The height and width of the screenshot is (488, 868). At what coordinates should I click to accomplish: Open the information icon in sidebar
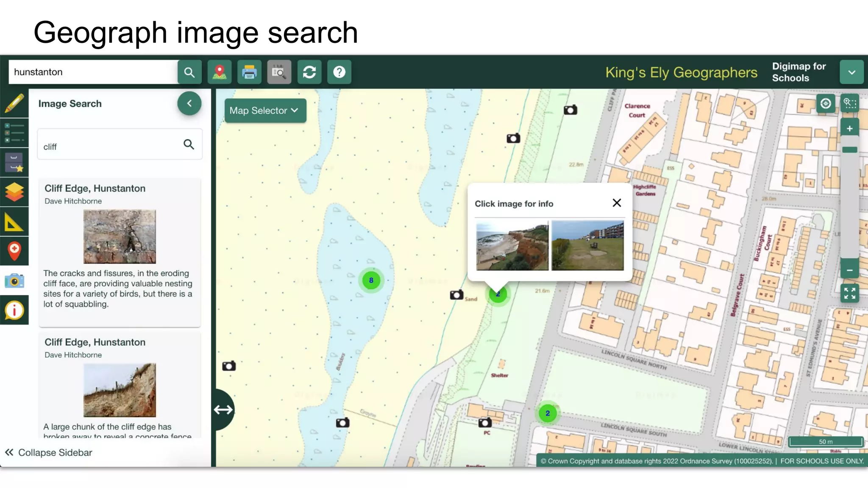(x=14, y=310)
